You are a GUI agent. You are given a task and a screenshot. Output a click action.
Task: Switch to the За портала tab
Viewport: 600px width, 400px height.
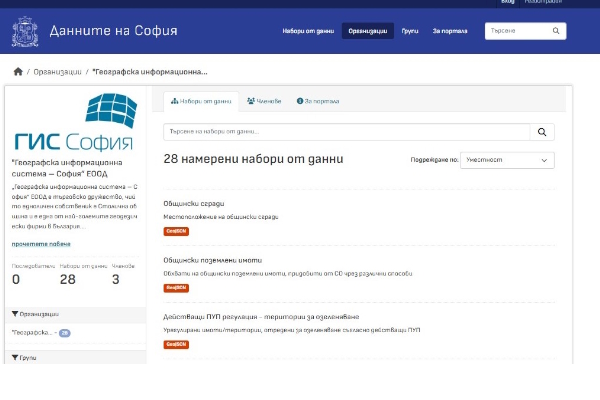click(318, 101)
